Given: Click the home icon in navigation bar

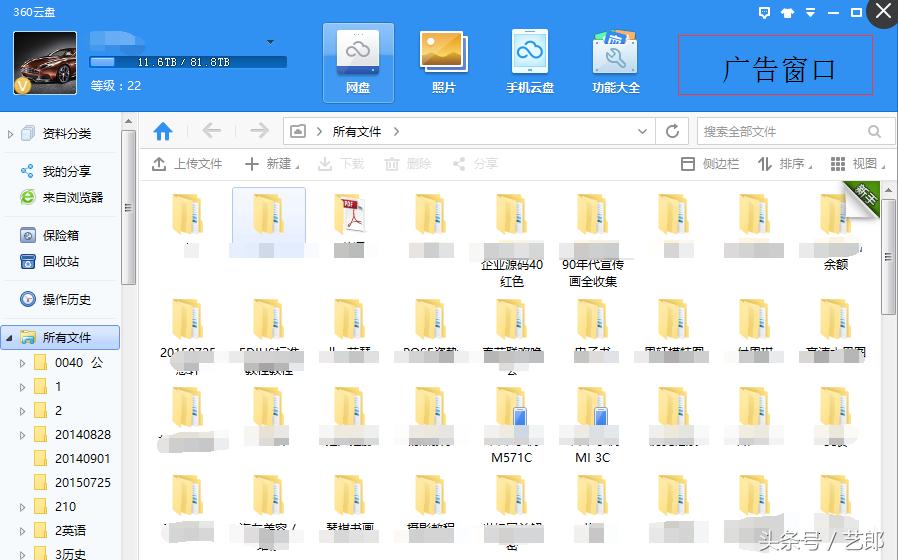Looking at the screenshot, I should [163, 132].
